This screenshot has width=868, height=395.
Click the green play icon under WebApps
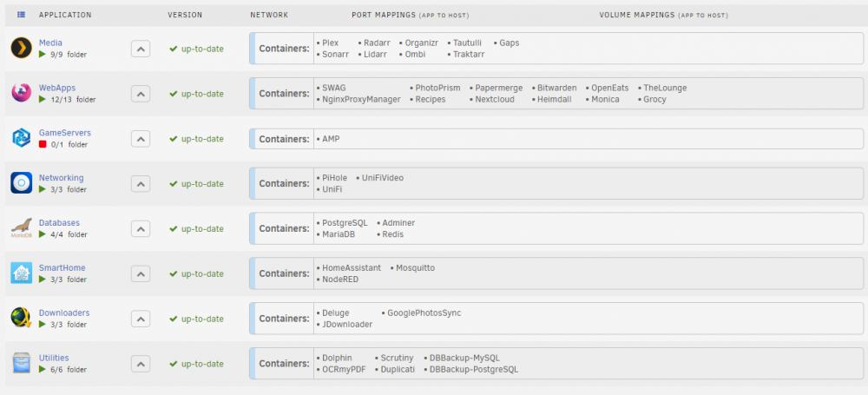42,100
